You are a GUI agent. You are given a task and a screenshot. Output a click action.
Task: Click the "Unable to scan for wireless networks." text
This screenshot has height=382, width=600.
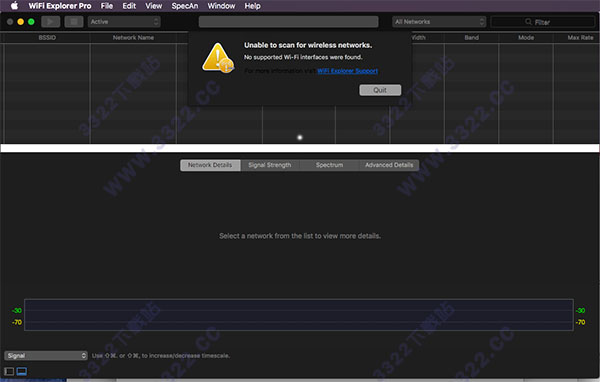[308, 45]
